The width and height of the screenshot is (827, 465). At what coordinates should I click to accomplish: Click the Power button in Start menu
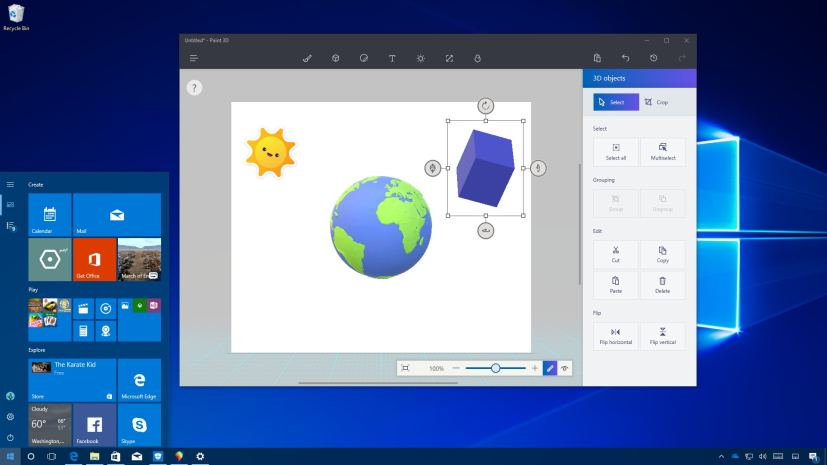pos(10,437)
